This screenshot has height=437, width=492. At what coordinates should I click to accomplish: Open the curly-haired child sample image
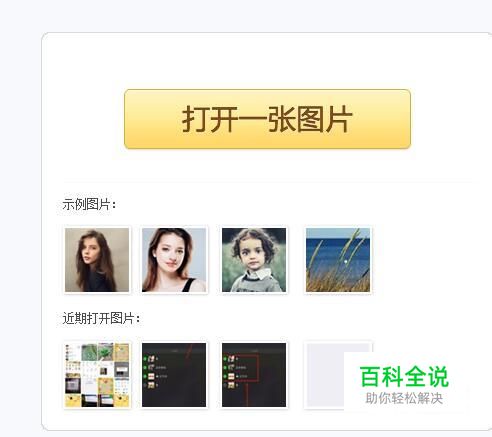254,260
